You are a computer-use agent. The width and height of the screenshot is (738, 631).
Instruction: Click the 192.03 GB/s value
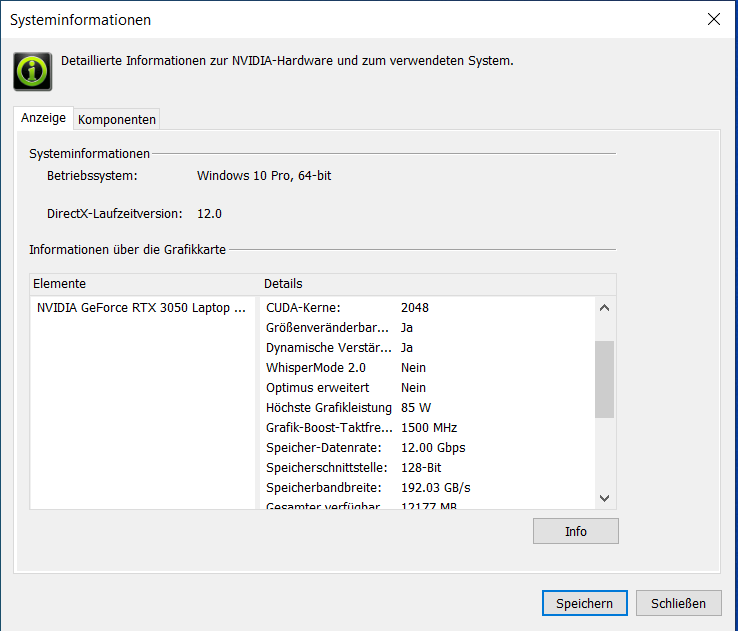[x=435, y=487]
